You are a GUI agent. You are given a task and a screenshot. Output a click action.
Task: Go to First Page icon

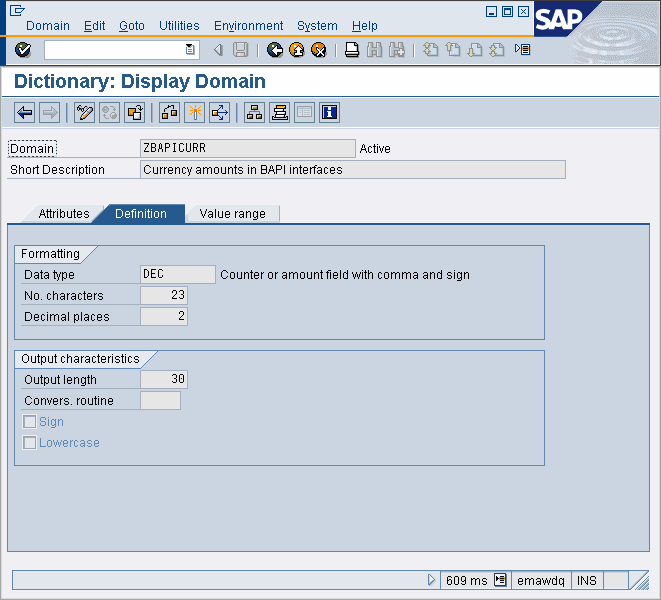click(430, 50)
